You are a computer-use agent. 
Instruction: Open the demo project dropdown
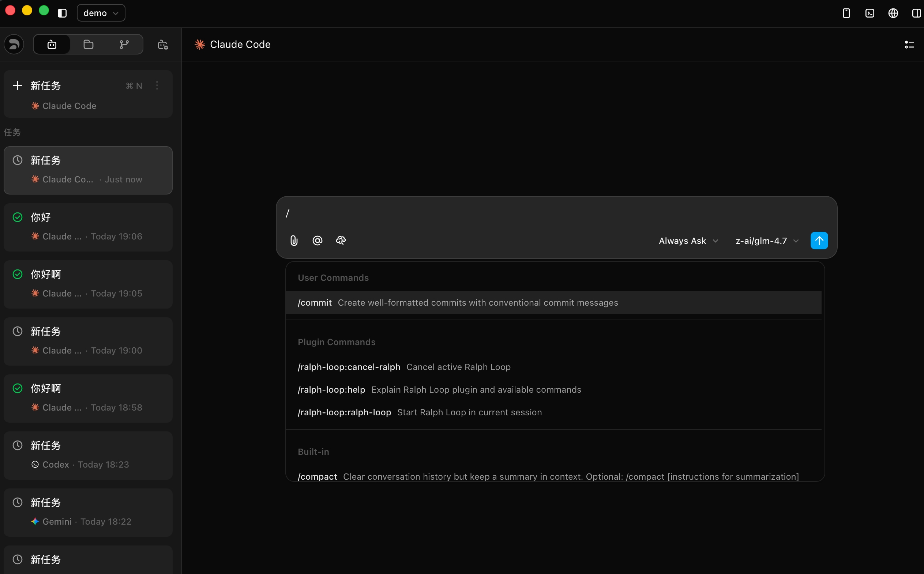point(101,13)
